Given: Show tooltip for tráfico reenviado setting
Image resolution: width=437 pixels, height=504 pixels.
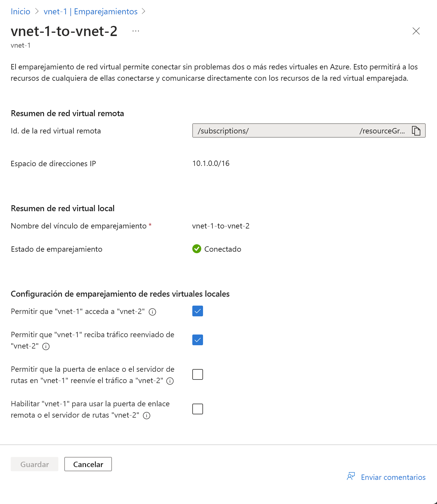Looking at the screenshot, I should 46,346.
